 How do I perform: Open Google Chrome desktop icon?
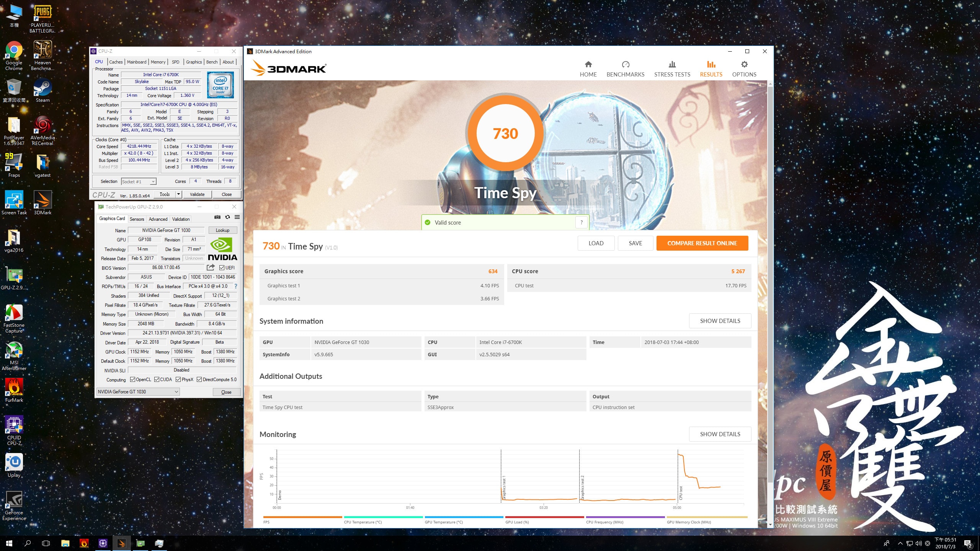[14, 55]
